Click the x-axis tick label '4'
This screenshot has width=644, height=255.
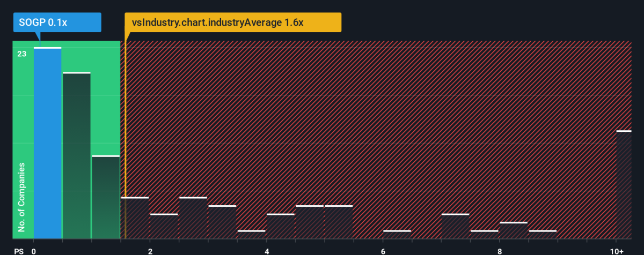point(267,251)
